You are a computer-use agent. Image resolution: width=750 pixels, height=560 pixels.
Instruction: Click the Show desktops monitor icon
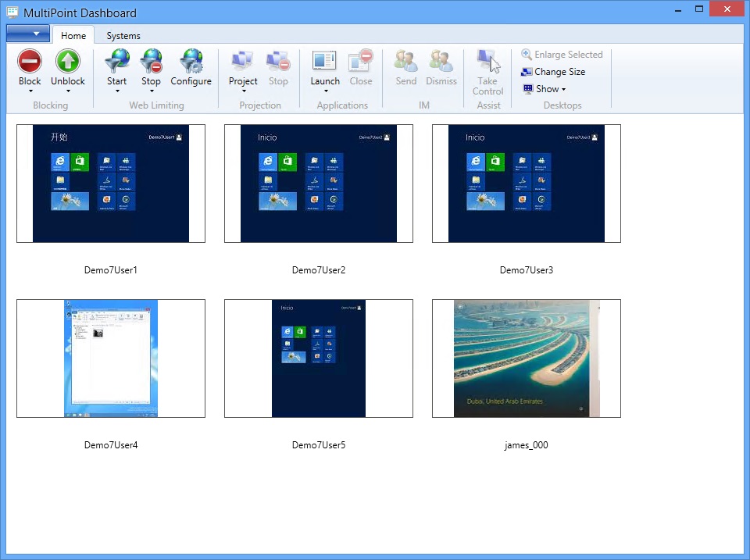[528, 88]
